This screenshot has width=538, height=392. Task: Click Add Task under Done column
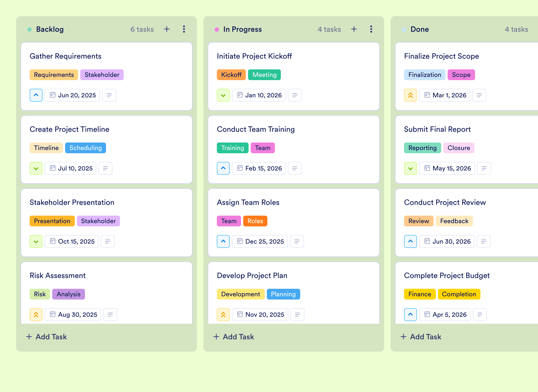(421, 337)
